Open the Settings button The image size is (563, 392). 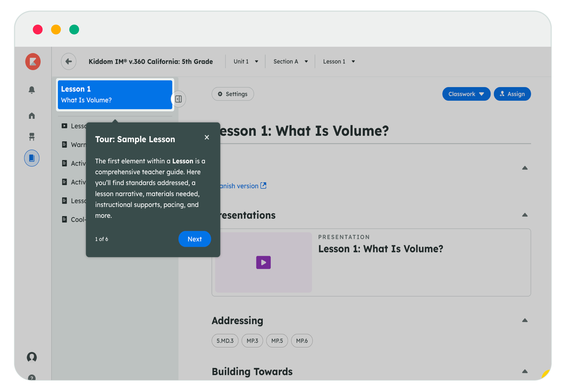click(x=233, y=94)
